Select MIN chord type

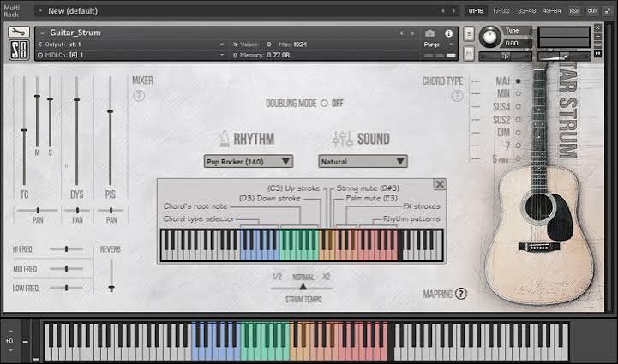click(x=519, y=93)
